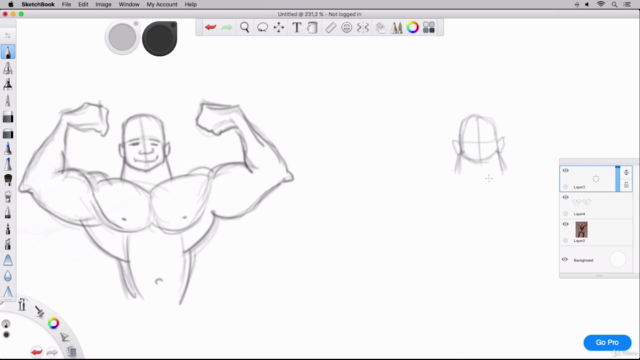Click the green Redo arrow in top toolbar
This screenshot has width=640, height=360.
click(x=227, y=27)
